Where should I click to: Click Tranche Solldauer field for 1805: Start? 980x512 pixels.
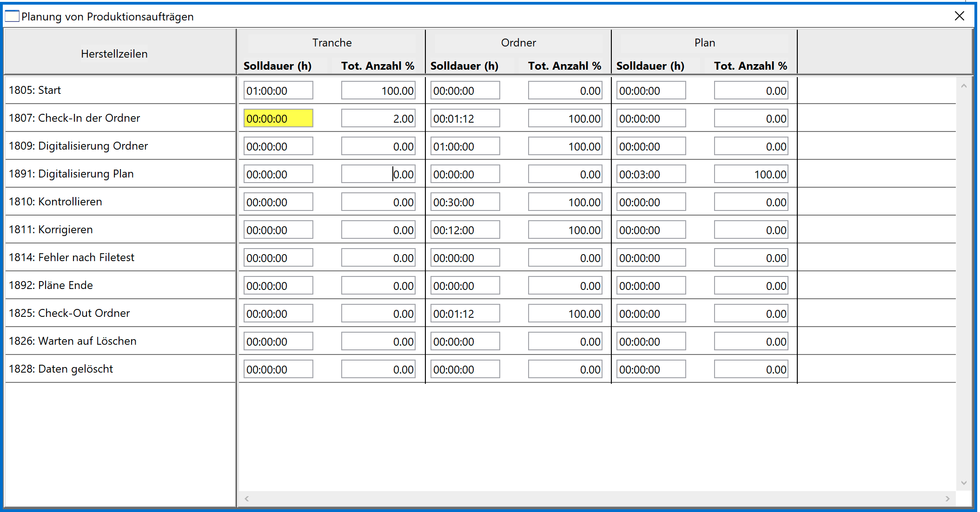click(278, 91)
